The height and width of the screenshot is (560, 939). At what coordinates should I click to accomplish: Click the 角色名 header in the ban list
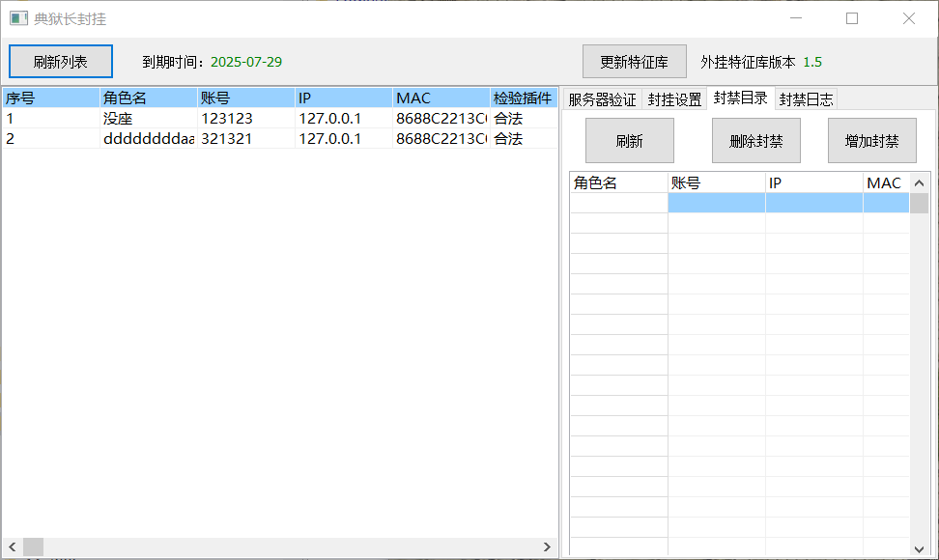click(x=618, y=182)
